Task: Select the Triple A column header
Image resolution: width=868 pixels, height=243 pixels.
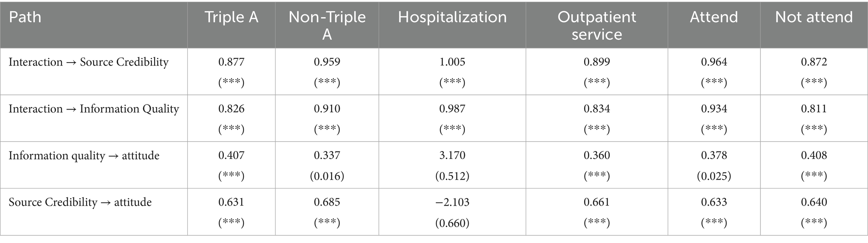Action: pos(231,17)
